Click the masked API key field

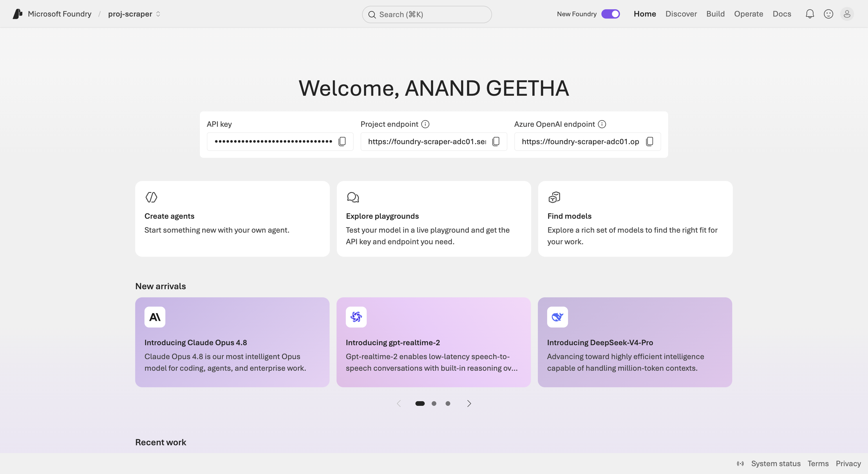click(280, 142)
